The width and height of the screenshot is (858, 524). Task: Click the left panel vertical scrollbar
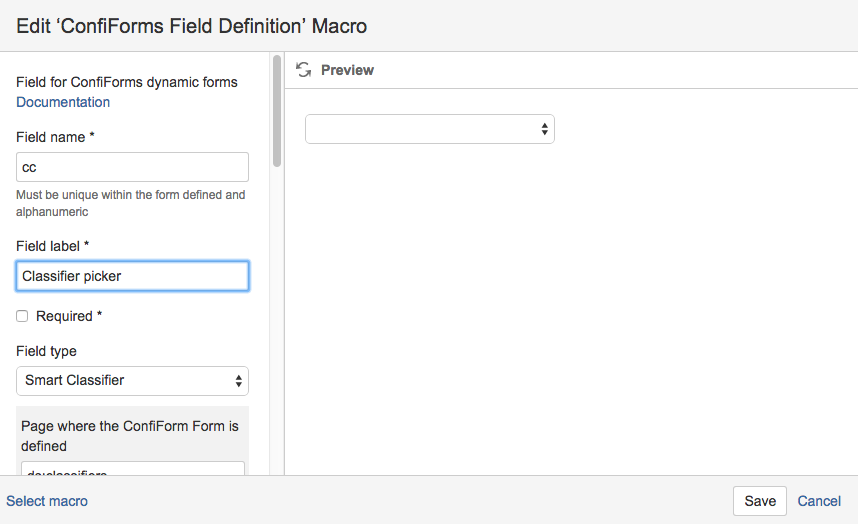(277, 111)
